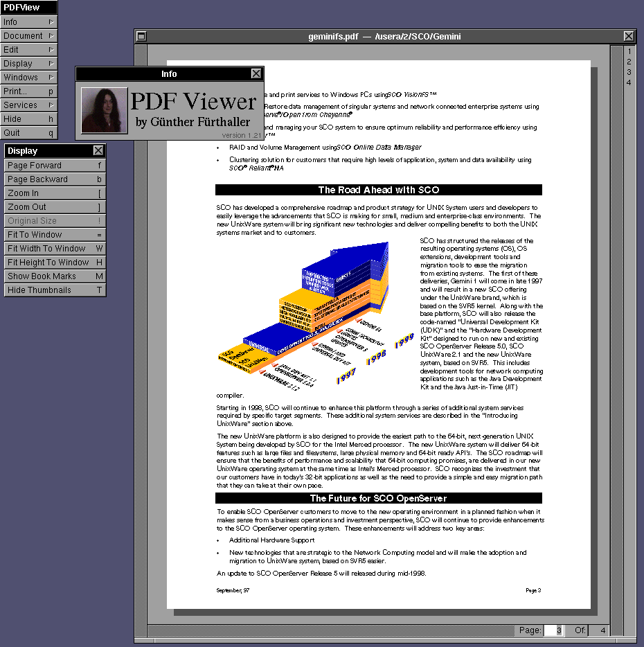Screen dimensions: 644x647
Task: Click 'version 1.21' text in Info panel
Action: click(x=242, y=135)
